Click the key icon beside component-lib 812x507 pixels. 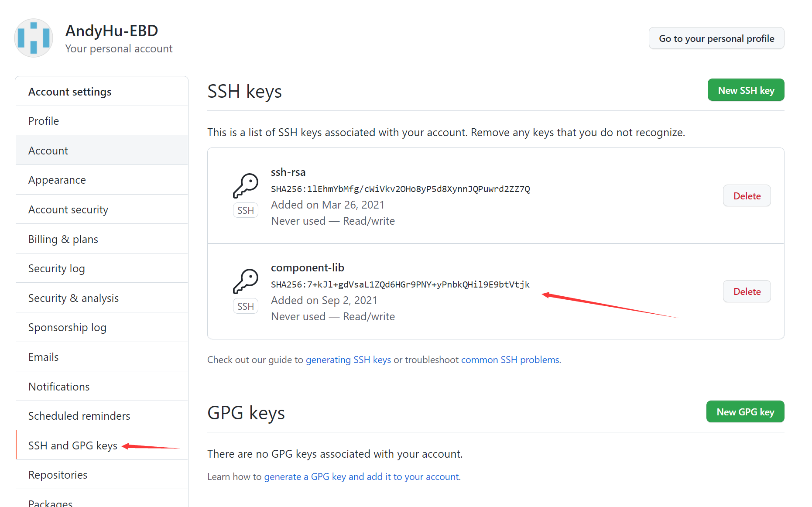246,281
